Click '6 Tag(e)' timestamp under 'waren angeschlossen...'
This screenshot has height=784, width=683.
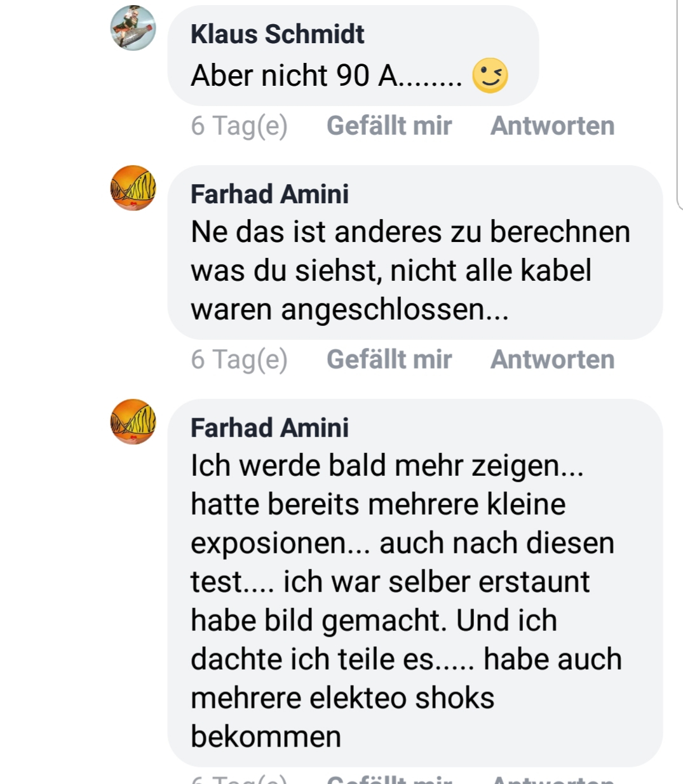pyautogui.click(x=239, y=360)
